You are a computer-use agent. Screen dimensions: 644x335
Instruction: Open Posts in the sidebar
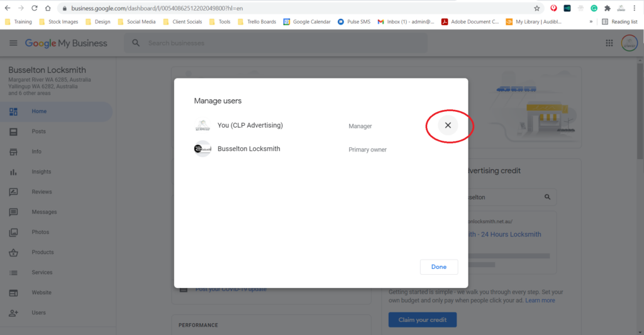[x=56, y=131]
